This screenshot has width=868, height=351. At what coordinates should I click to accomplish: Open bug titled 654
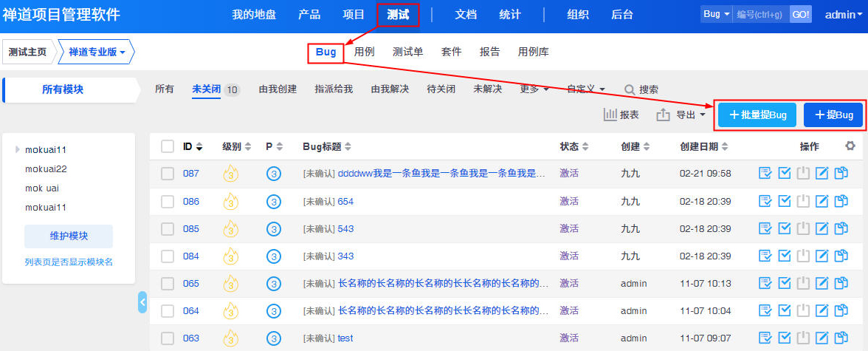pos(345,201)
